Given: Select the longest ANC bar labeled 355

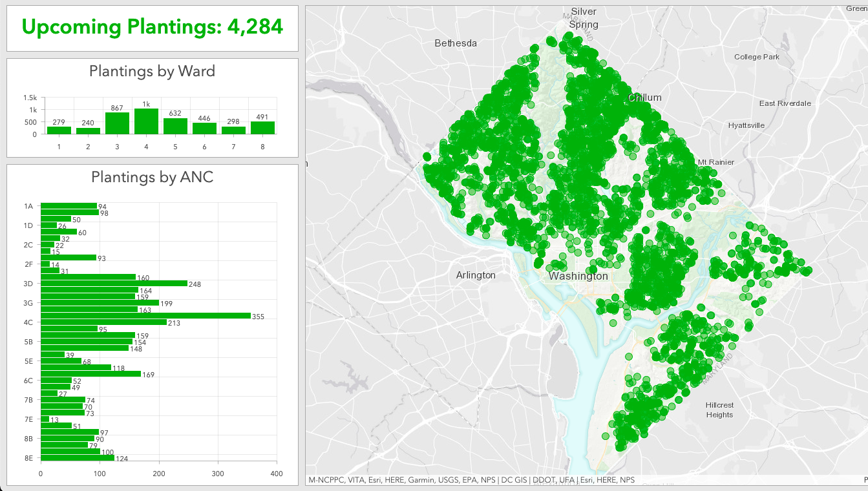Looking at the screenshot, I should 145,316.
